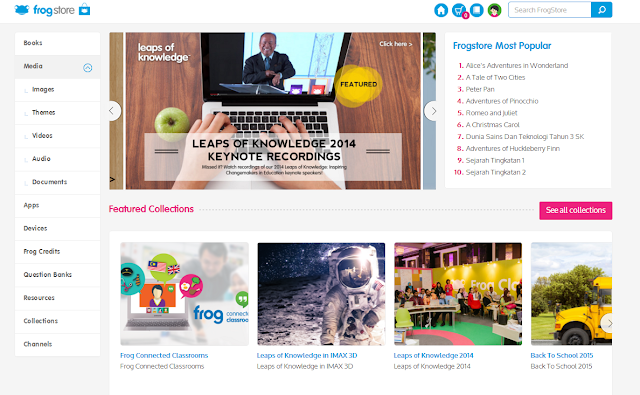Open Sejarah Tingkatan 2
640x395 pixels.
(x=496, y=172)
